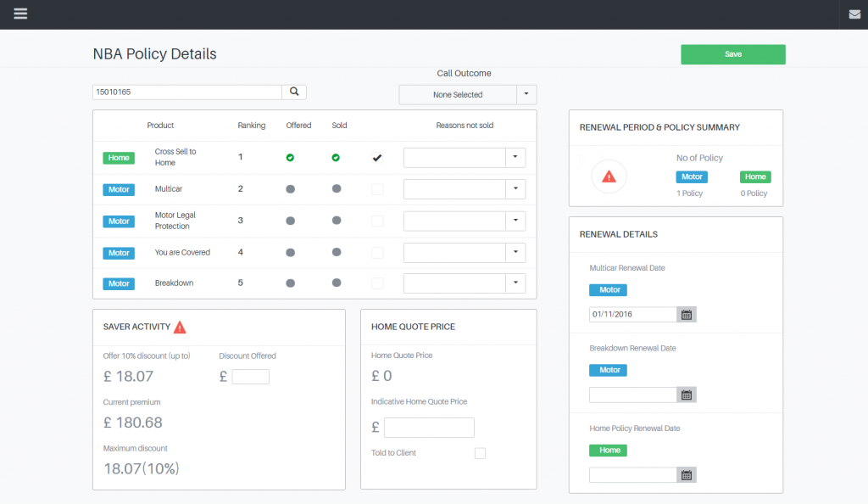Screen dimensions: 868x504
Task: Click the Saver Activity warning icon
Action: pos(180,327)
